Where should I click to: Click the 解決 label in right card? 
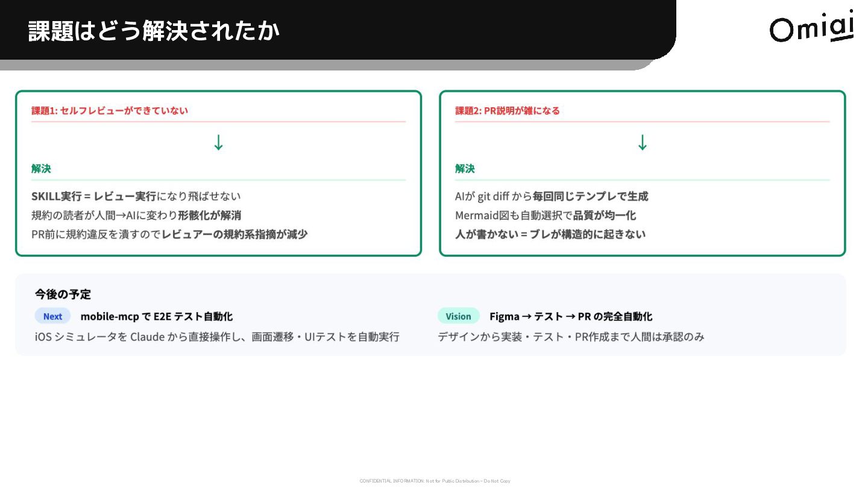pos(465,169)
